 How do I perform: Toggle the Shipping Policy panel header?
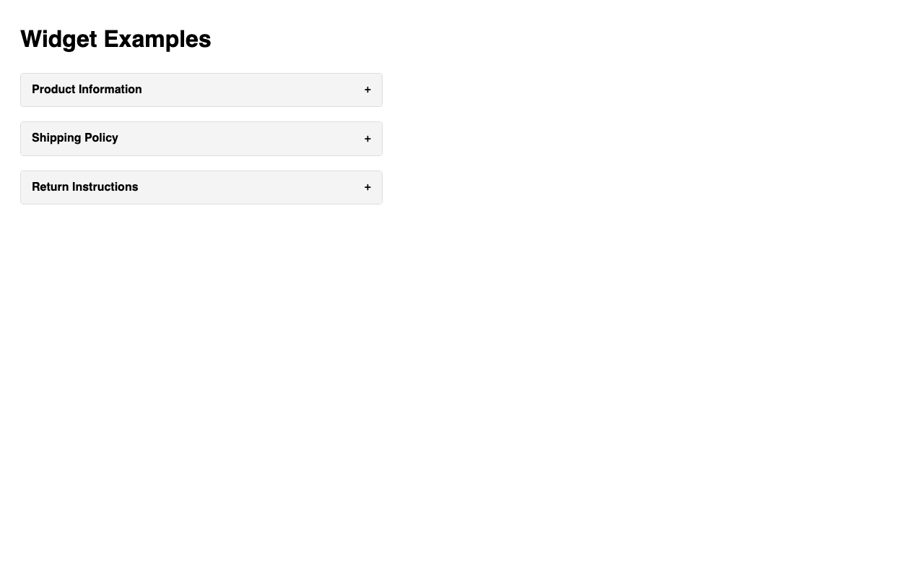point(201,139)
